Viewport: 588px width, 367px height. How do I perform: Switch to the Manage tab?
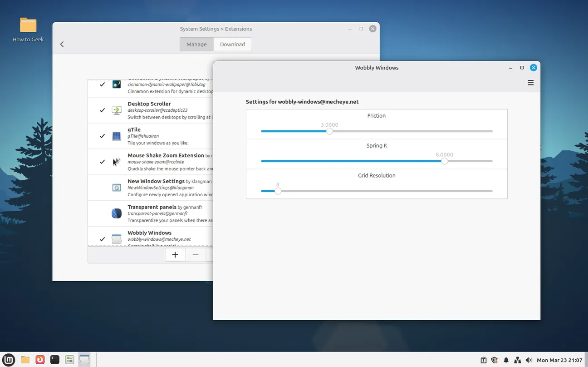point(196,44)
